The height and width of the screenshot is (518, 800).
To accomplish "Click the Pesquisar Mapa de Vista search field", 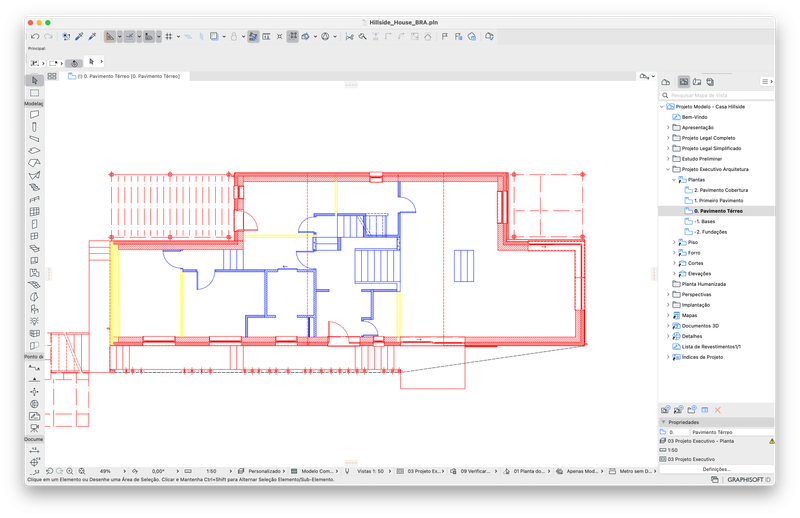I will pyautogui.click(x=716, y=95).
